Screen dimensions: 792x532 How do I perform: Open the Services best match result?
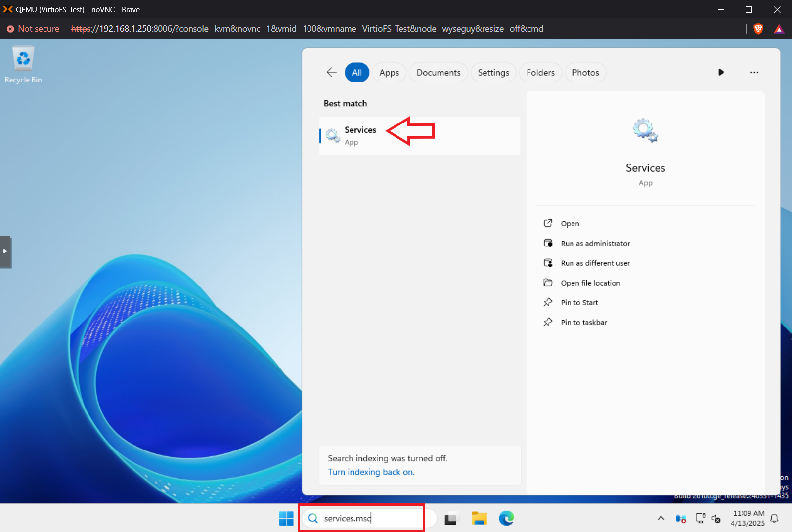[x=420, y=136]
